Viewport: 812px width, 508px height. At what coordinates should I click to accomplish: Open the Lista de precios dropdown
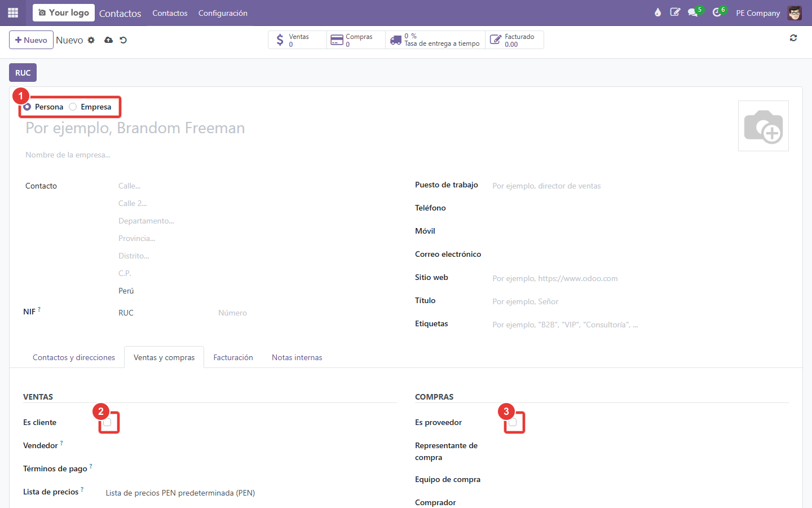(x=248, y=493)
